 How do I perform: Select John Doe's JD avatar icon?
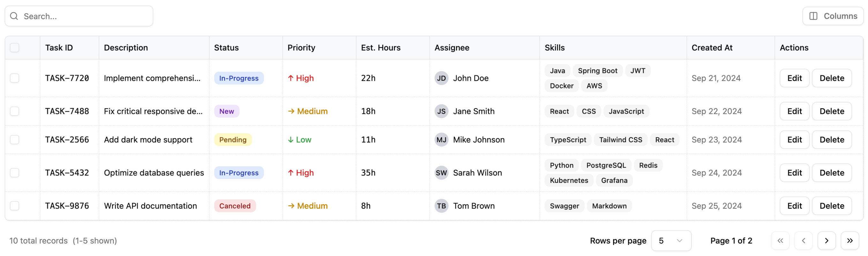tap(441, 78)
